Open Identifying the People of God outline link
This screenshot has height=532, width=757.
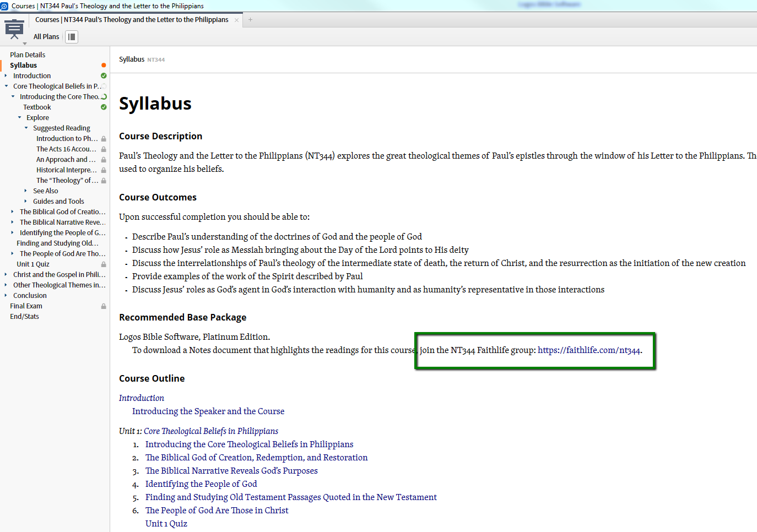201,484
